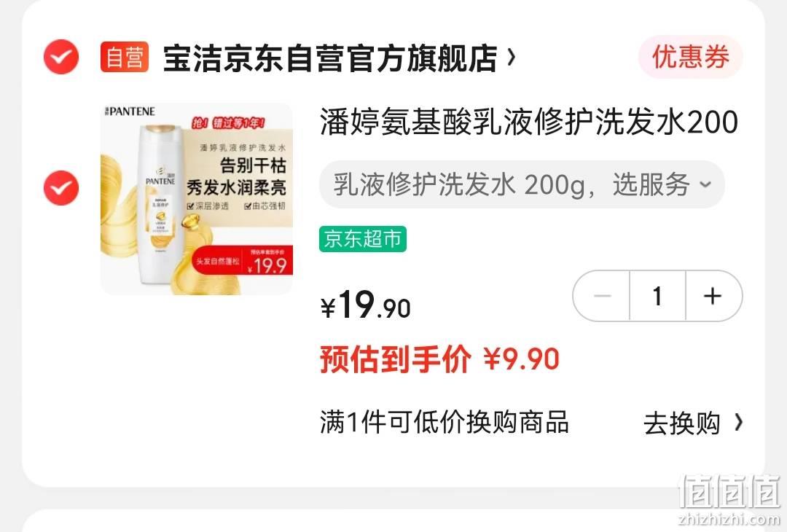Click the quantity field showing 1
Screen dimensions: 787x532
tap(657, 296)
